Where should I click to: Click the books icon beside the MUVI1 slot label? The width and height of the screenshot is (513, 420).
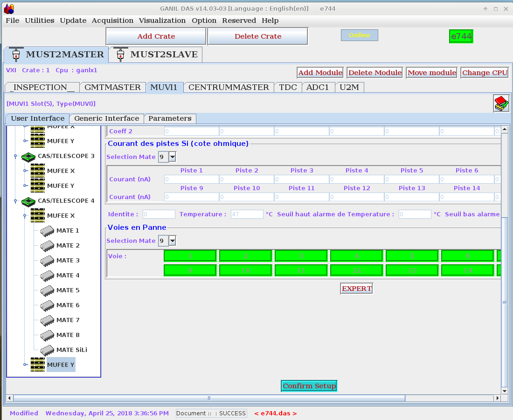click(501, 103)
